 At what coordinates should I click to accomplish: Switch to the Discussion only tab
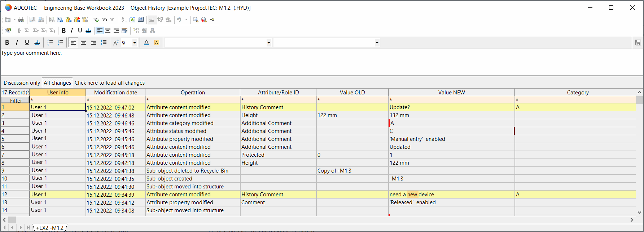22,83
